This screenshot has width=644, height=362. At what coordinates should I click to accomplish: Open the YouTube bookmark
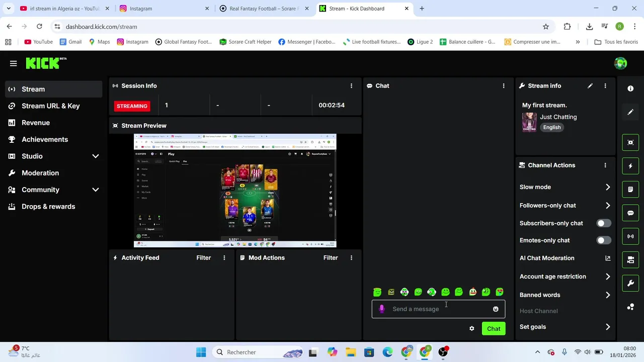(x=38, y=42)
